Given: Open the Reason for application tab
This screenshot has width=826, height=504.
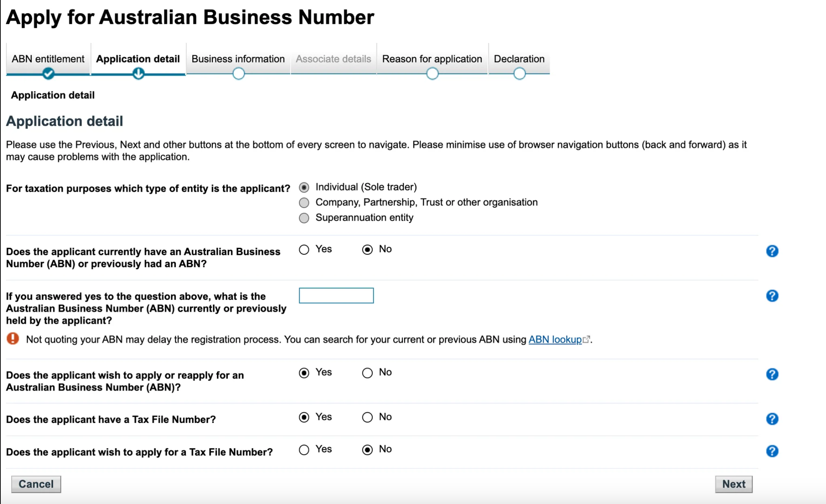Looking at the screenshot, I should pos(432,59).
